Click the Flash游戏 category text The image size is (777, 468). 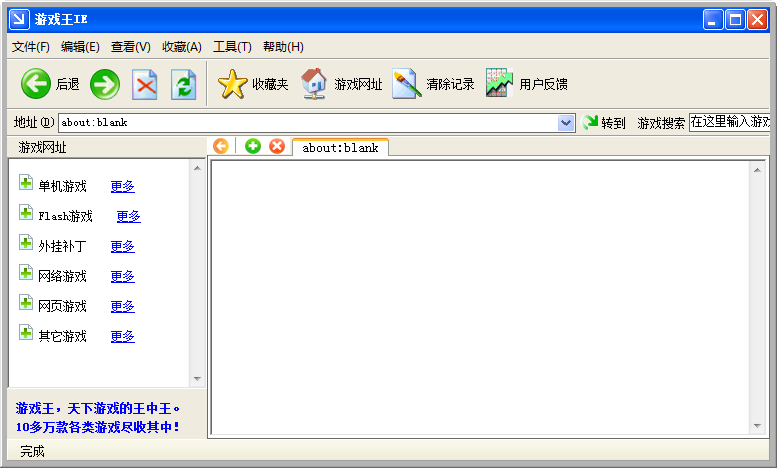point(65,216)
